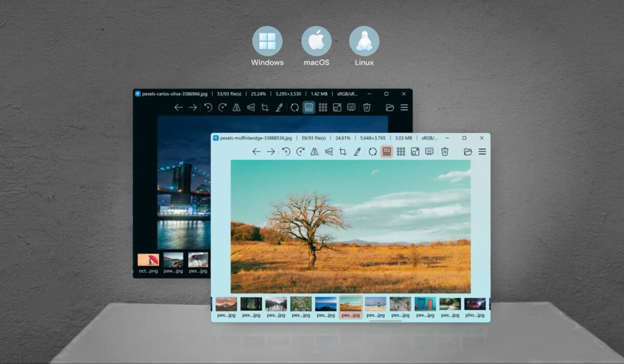This screenshot has width=624, height=364.
Task: Open the main menu in dark window
Action: coord(404,107)
